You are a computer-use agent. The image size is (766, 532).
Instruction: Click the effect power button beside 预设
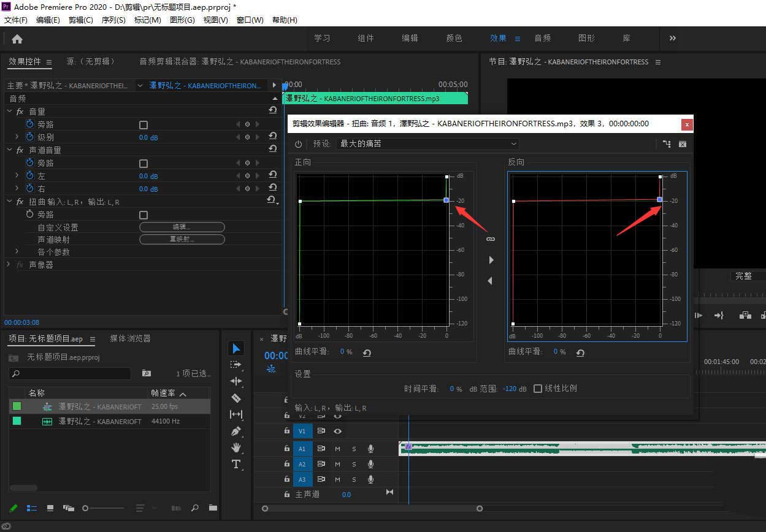(x=299, y=144)
